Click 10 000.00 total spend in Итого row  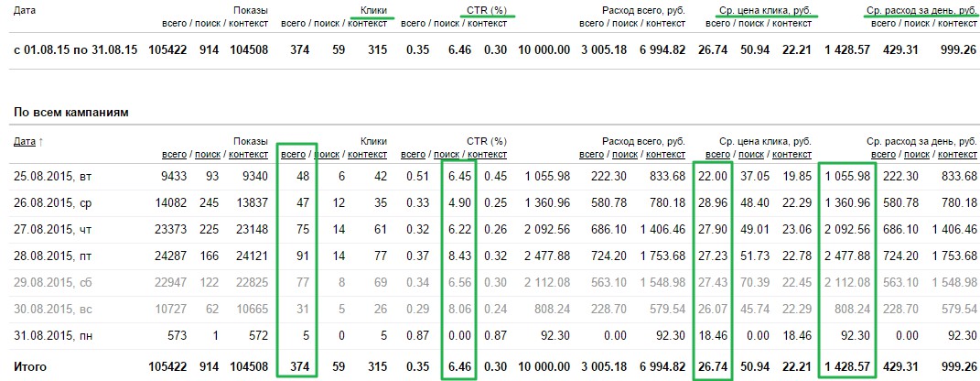coord(544,366)
